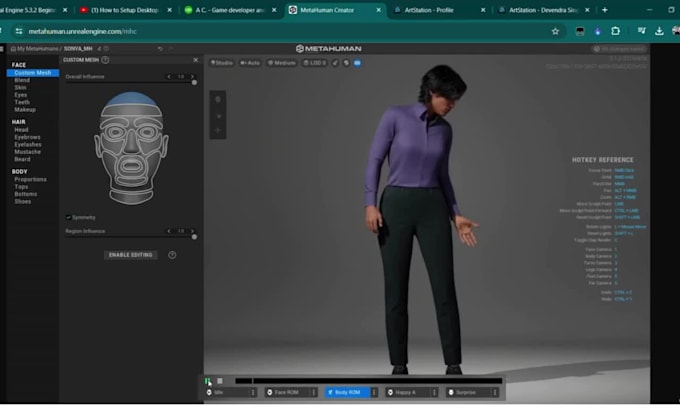Pause the animation with the green pause icon

pos(207,381)
